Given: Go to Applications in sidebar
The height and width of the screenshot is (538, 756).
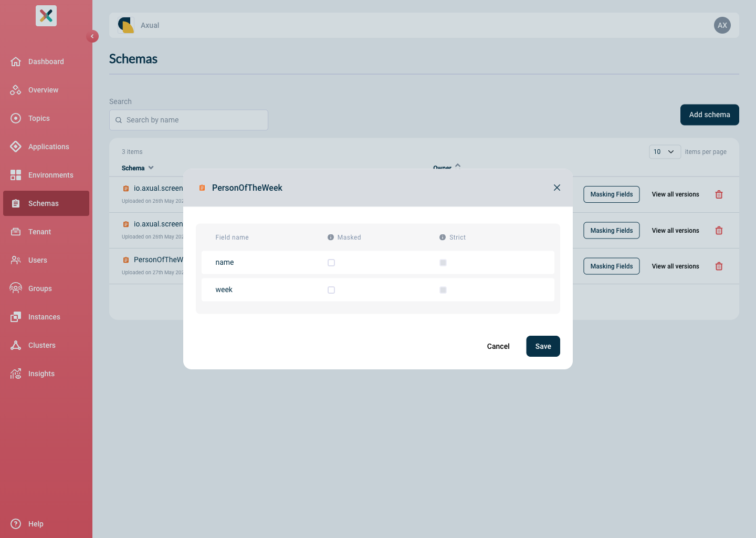Looking at the screenshot, I should click(46, 147).
